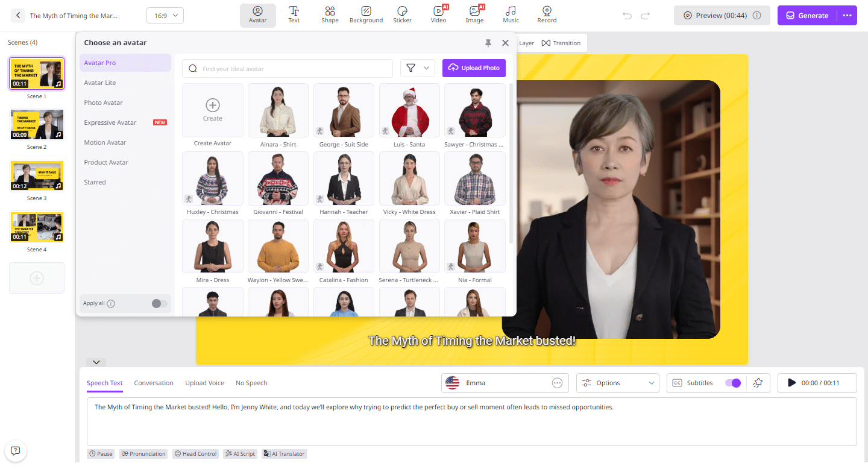This screenshot has width=868, height=466.
Task: Open the Music tool
Action: [511, 15]
